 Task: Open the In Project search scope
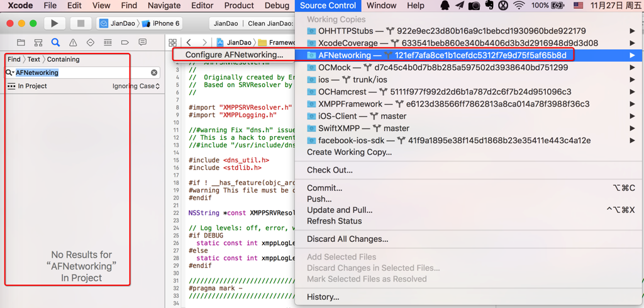click(28, 86)
